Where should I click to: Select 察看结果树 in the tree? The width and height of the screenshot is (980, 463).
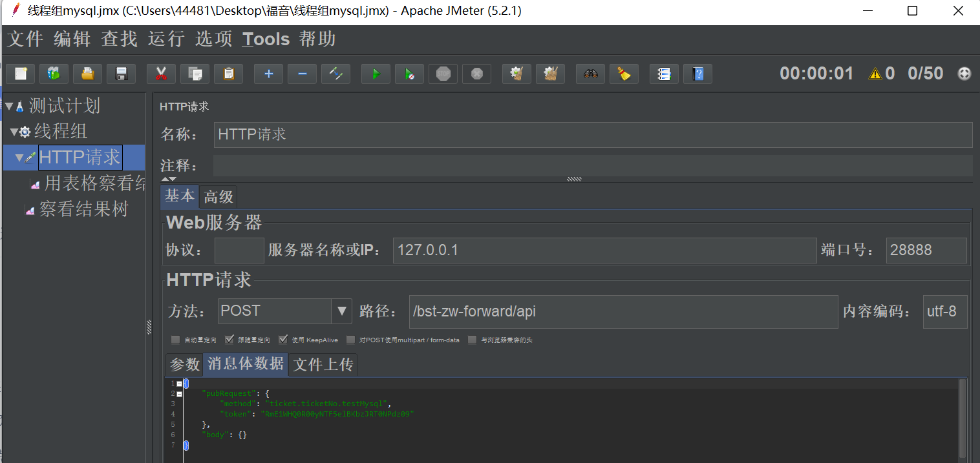click(83, 209)
